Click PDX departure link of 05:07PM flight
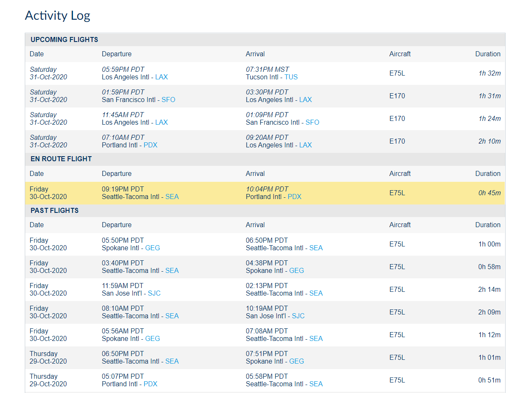532x393 pixels. (151, 384)
